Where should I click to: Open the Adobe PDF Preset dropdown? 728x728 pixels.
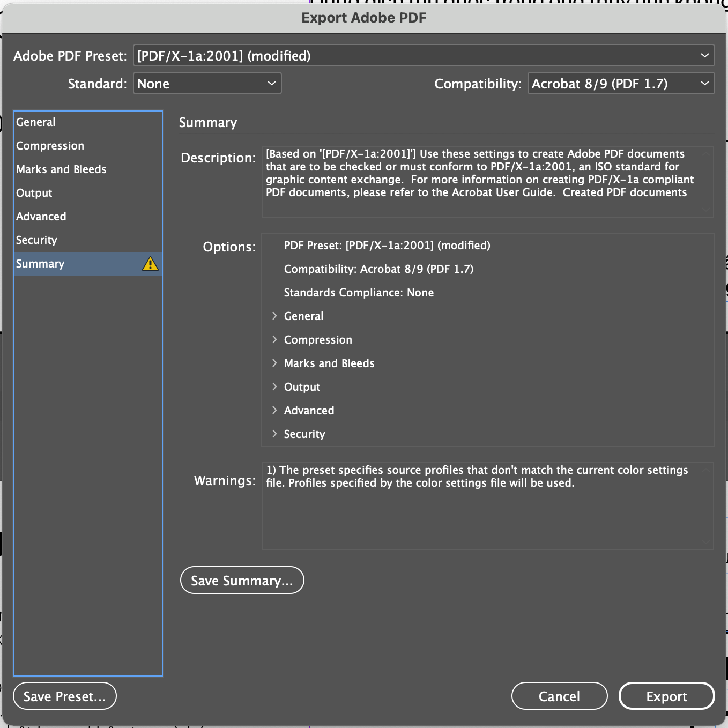pyautogui.click(x=424, y=55)
